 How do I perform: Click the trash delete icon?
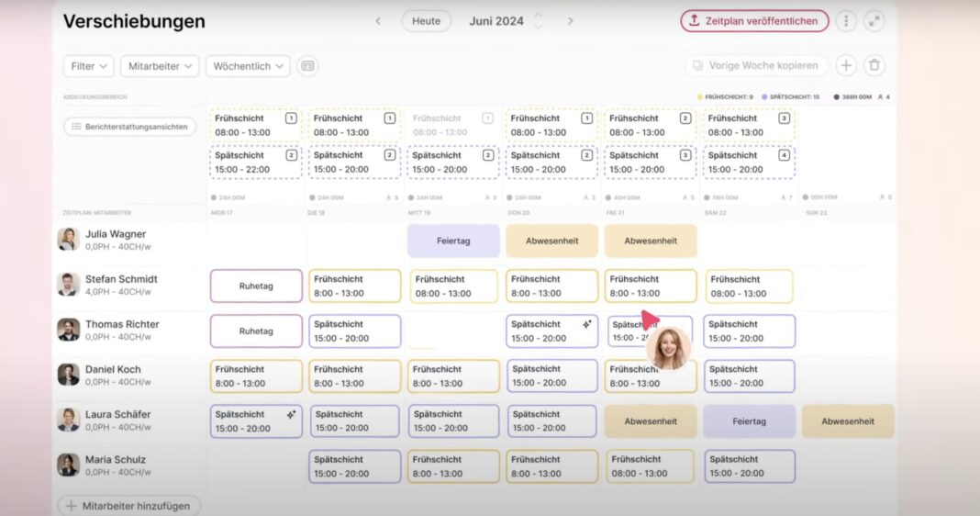(874, 65)
